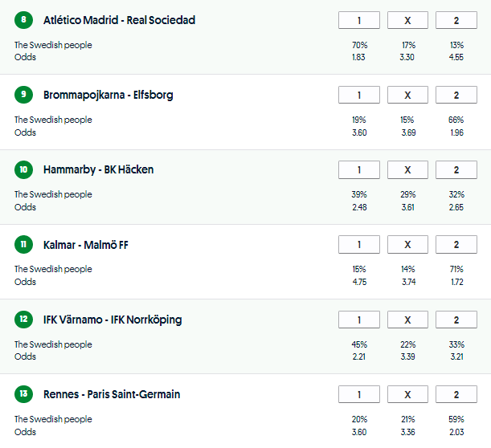
Task: Mark X for Brommapojkarna - Elfsborg
Action: 407,95
